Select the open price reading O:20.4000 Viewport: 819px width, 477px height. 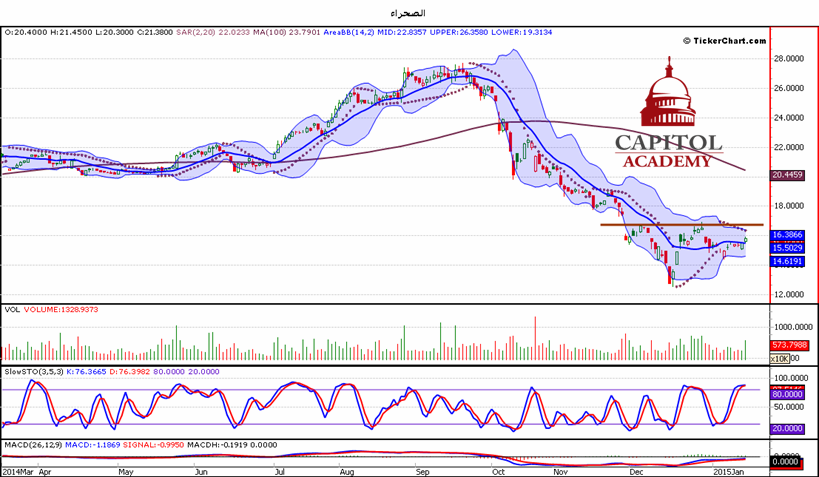coord(26,32)
